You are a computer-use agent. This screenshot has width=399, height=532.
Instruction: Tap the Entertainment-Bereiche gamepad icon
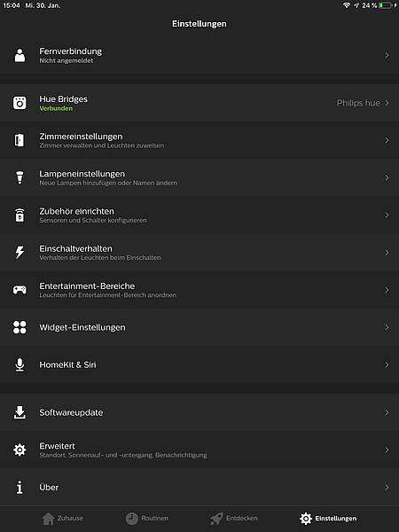click(x=20, y=290)
